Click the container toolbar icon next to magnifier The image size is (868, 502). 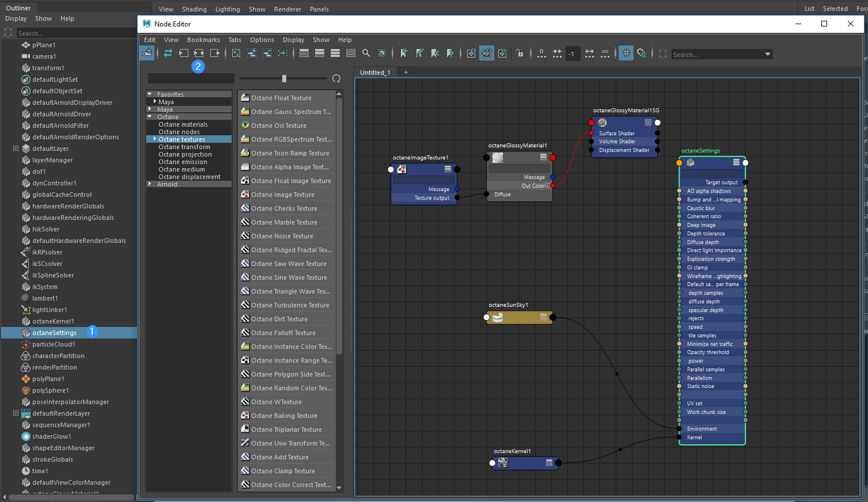click(382, 53)
